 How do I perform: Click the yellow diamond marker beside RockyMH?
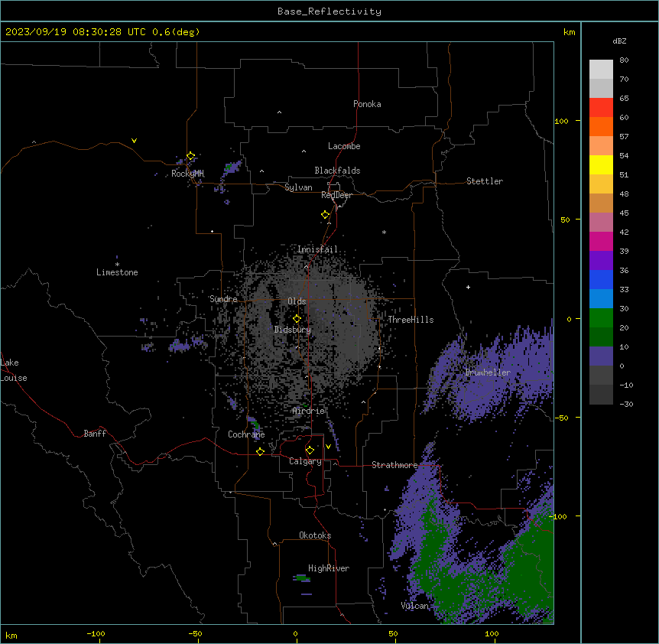(x=190, y=156)
